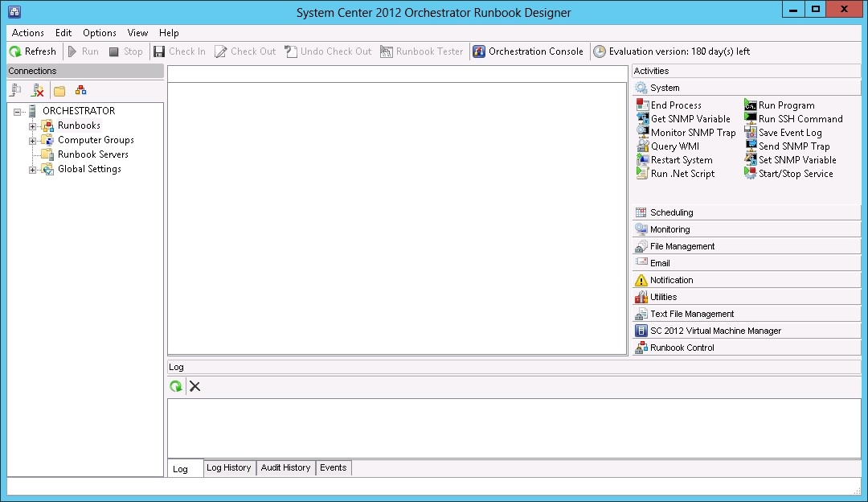Open the Actions menu

(x=27, y=33)
